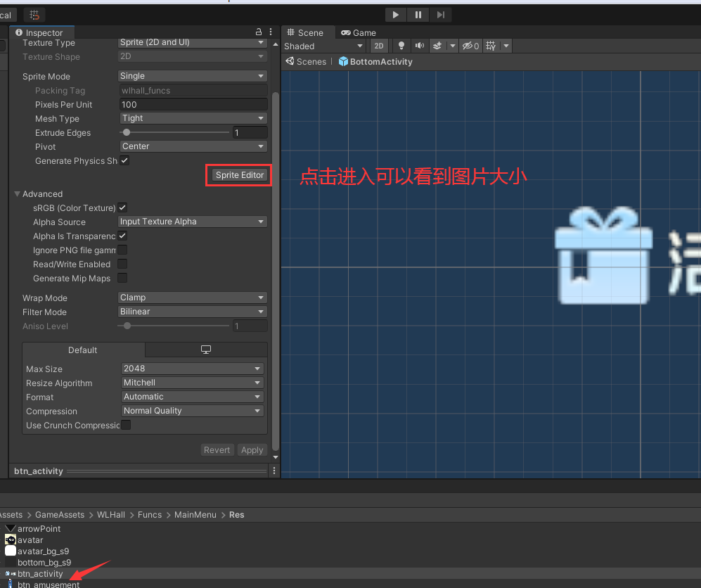Start Play mode with the play button
The width and height of the screenshot is (701, 588).
[396, 15]
